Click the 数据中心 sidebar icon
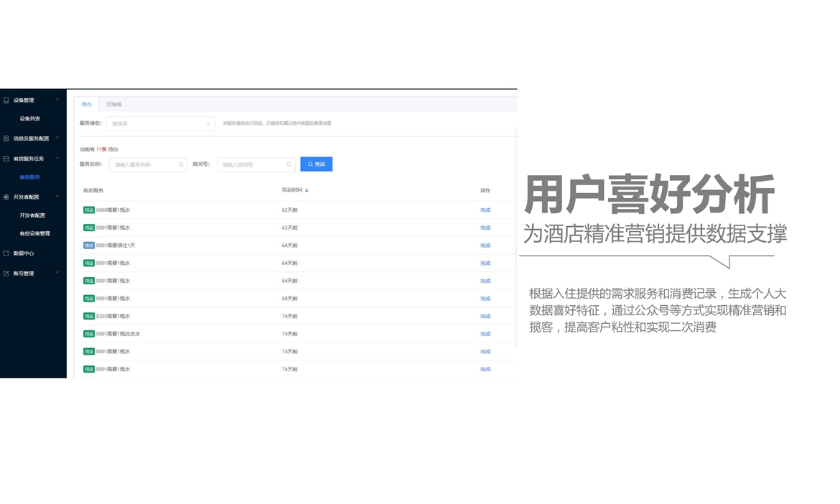Image resolution: width=840 pixels, height=504 pixels. coord(6,253)
